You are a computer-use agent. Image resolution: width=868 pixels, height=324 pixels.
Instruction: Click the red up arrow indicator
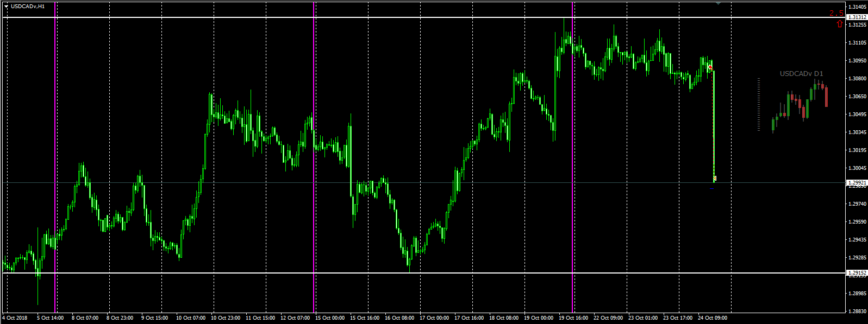(840, 24)
